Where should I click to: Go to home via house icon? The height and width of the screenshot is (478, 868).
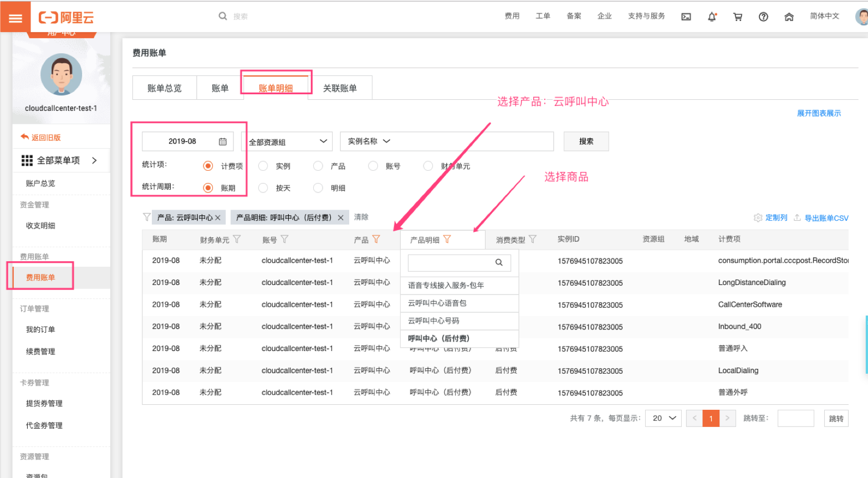coord(789,17)
